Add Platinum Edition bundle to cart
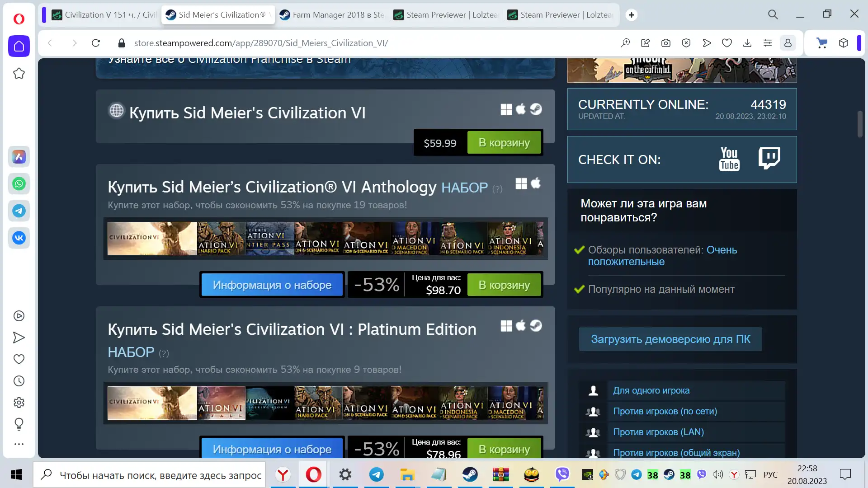 point(504,448)
